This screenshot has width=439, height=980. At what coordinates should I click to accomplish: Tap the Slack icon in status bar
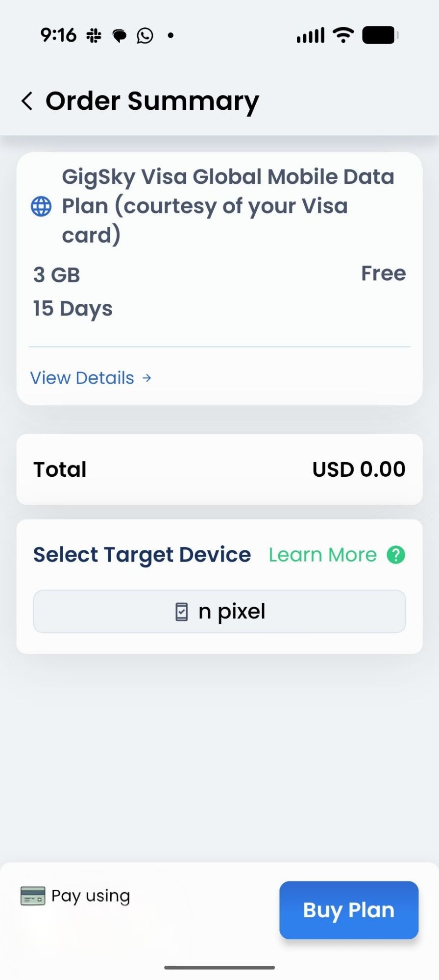[x=94, y=35]
